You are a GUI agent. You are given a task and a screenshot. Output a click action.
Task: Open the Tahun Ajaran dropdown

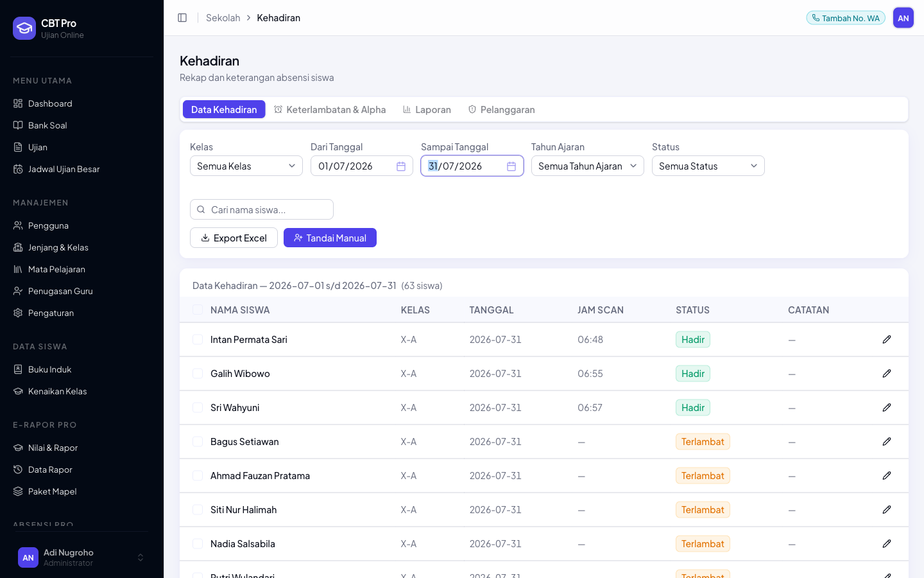coord(588,166)
